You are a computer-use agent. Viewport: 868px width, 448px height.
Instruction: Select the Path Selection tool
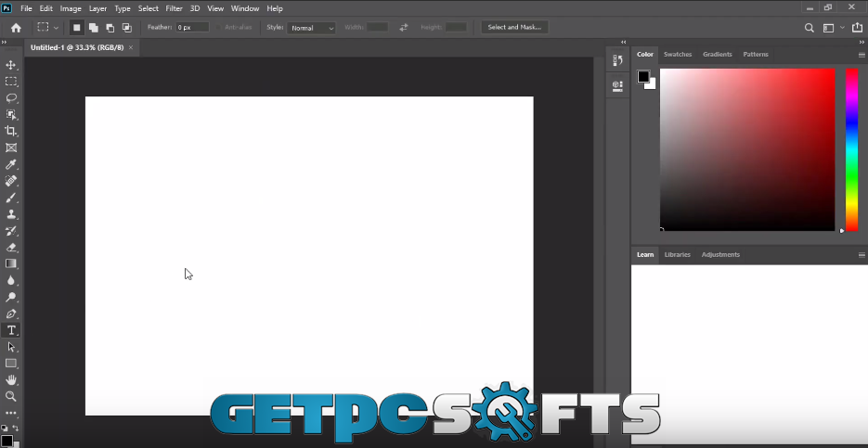(10, 347)
